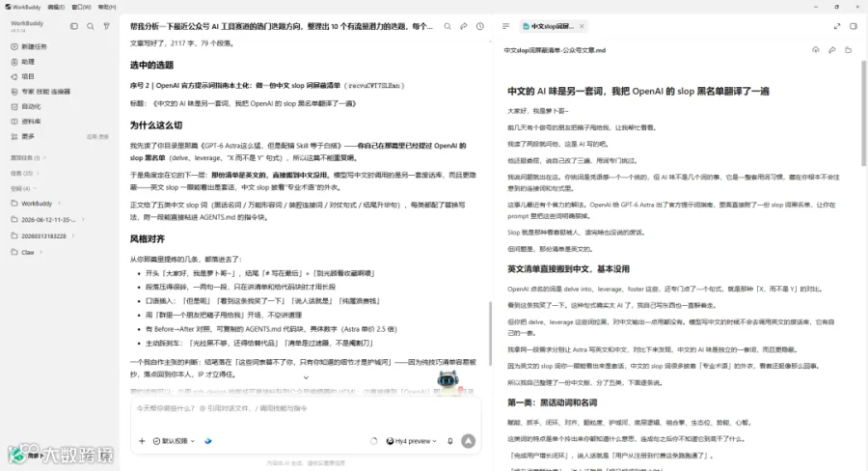Activate voice input microphone icon
Viewport: 868px width, 471px height.
[x=450, y=441]
